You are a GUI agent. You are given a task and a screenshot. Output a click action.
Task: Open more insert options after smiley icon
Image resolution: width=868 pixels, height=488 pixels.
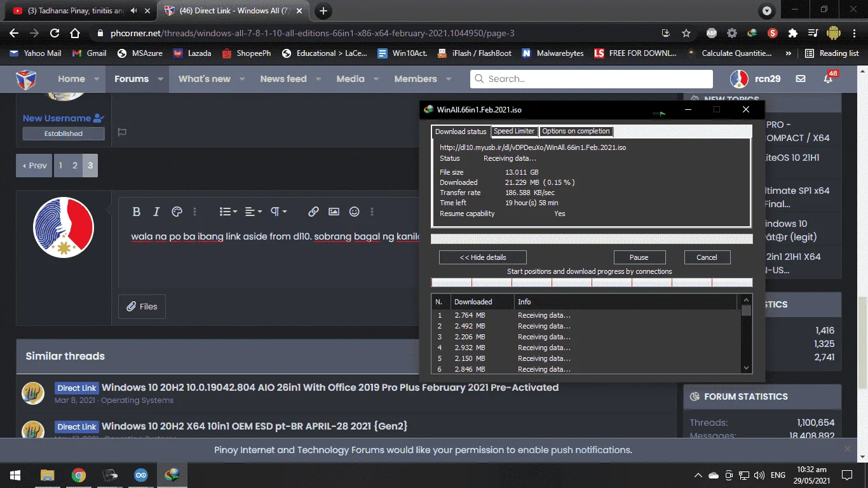coord(372,212)
